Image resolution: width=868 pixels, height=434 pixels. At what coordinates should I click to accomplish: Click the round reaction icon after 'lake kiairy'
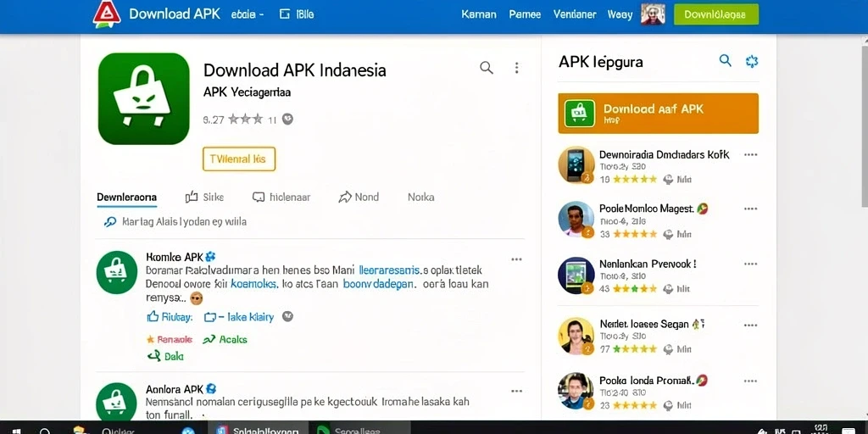click(x=287, y=317)
